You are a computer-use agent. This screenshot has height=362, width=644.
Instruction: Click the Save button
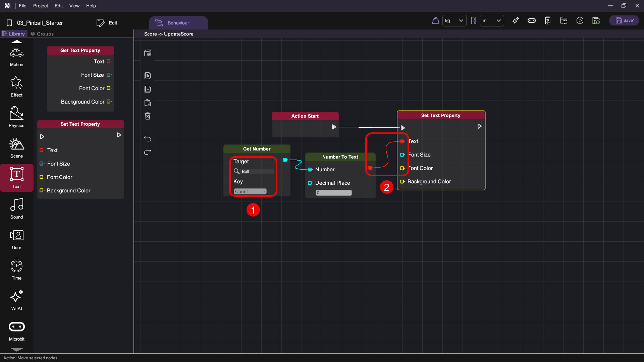click(x=624, y=20)
